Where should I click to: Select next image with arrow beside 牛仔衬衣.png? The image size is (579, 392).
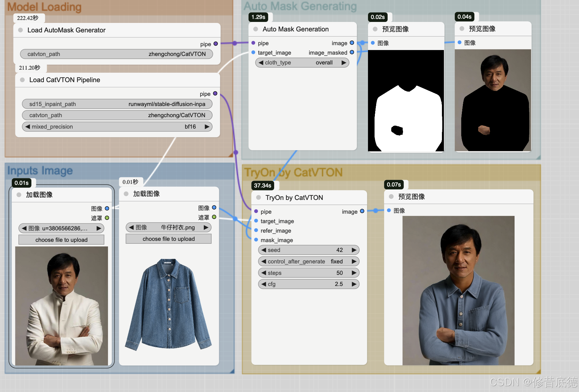tap(206, 227)
